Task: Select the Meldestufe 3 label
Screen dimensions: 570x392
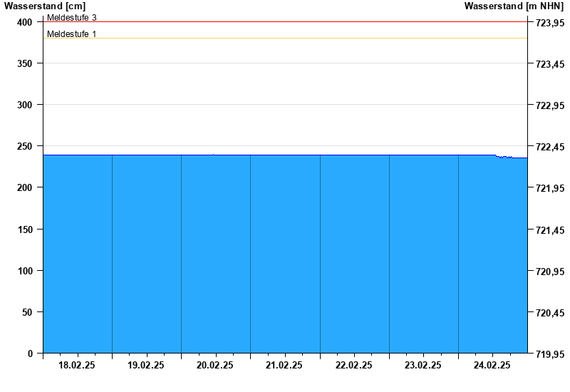Action: 72,17
